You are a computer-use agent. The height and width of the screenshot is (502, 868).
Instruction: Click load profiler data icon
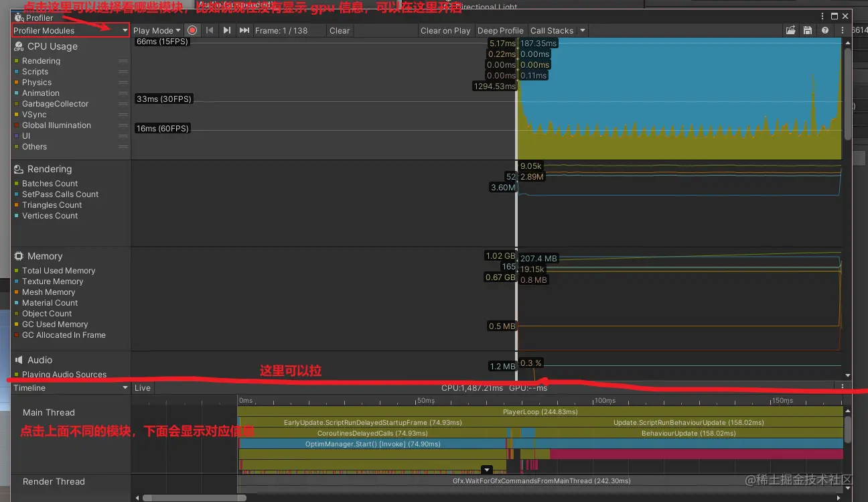[791, 30]
